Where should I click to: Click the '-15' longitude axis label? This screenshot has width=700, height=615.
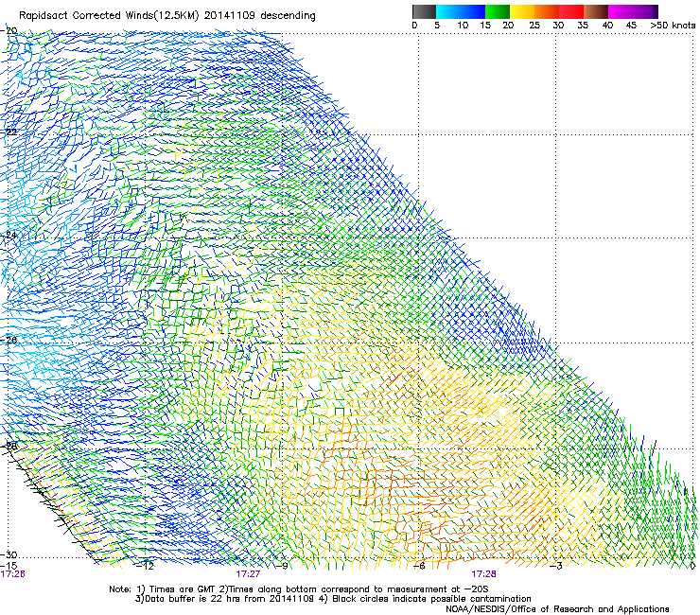pyautogui.click(x=9, y=566)
